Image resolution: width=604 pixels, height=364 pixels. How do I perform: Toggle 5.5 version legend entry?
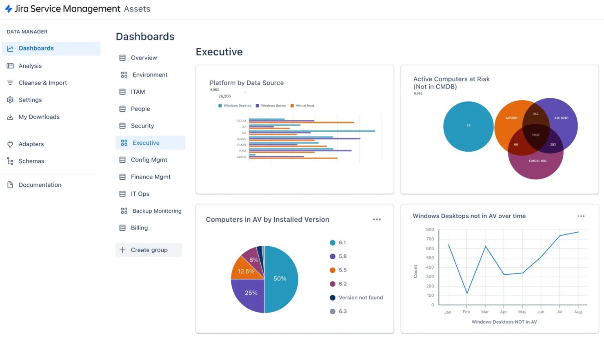coord(338,270)
